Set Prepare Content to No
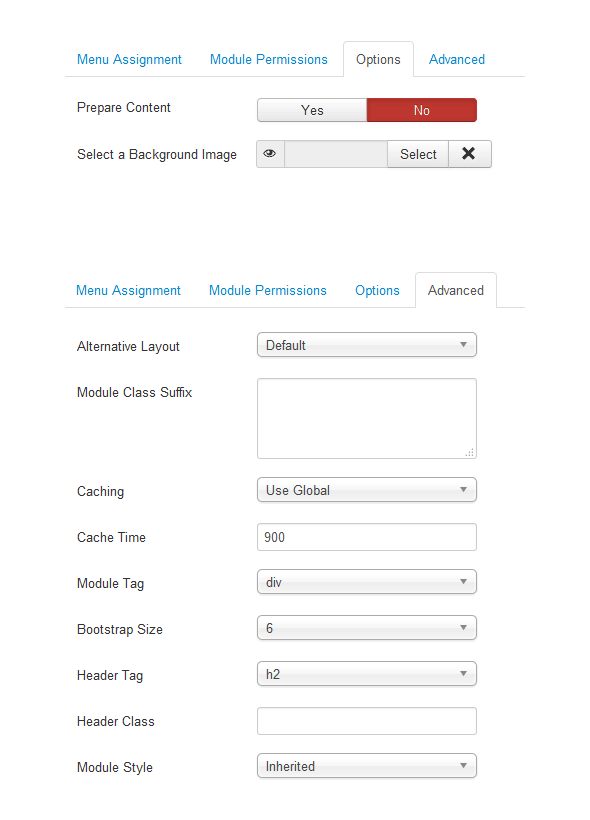The height and width of the screenshot is (820, 590). pos(422,110)
